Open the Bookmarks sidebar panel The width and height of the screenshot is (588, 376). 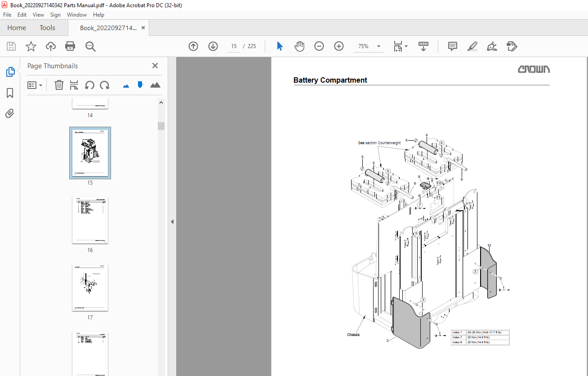10,93
